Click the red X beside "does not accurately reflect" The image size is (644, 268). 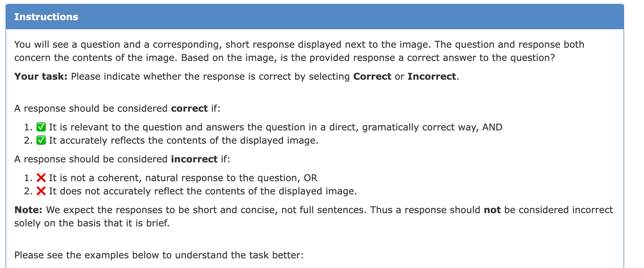[41, 191]
